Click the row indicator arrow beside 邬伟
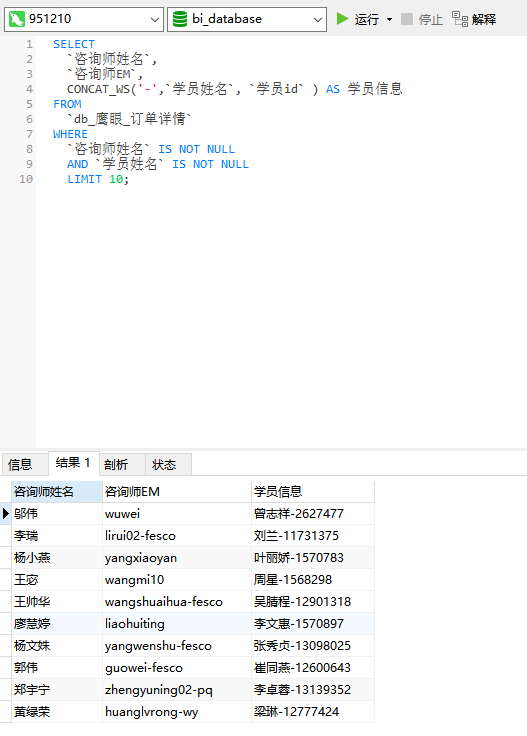527x736 pixels. click(6, 514)
